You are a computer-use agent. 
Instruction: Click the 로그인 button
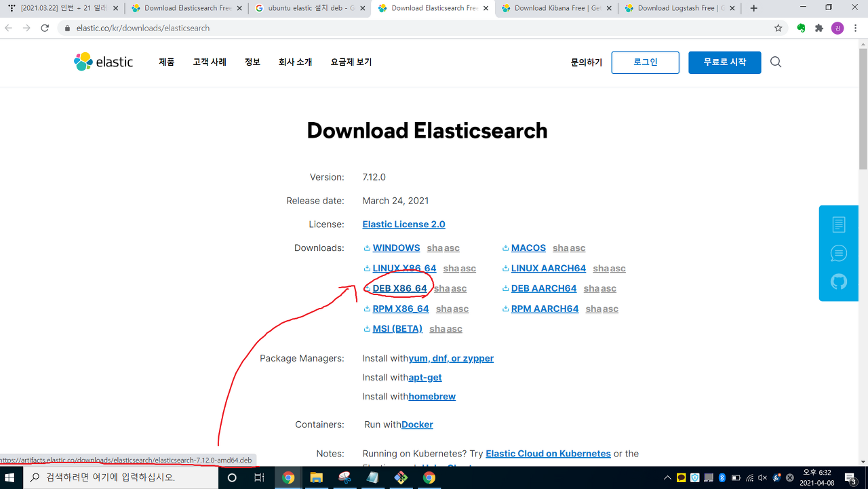point(646,62)
